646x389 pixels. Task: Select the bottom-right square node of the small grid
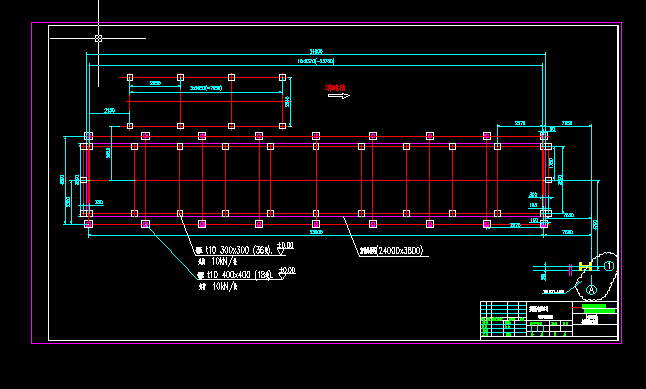[282, 126]
